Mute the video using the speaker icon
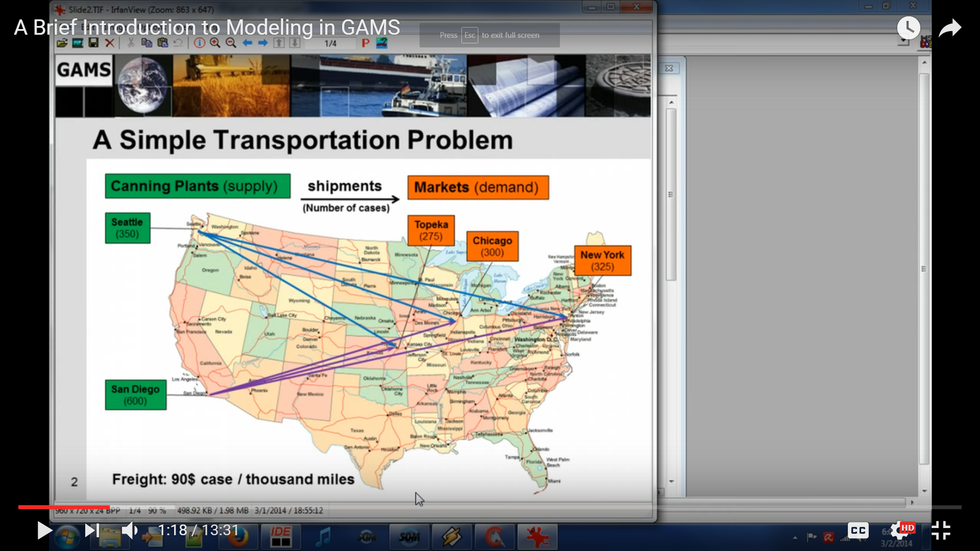Viewport: 980px width, 551px height. coord(129,531)
